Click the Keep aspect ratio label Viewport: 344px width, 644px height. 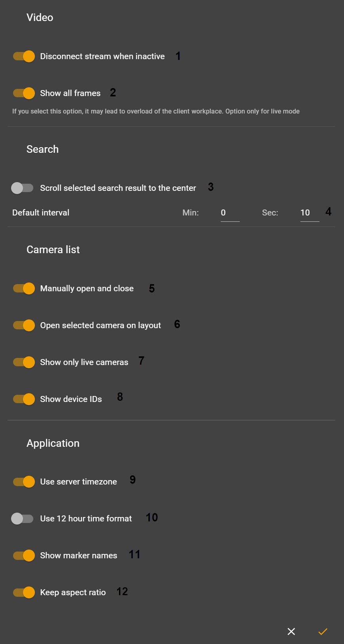click(x=73, y=592)
